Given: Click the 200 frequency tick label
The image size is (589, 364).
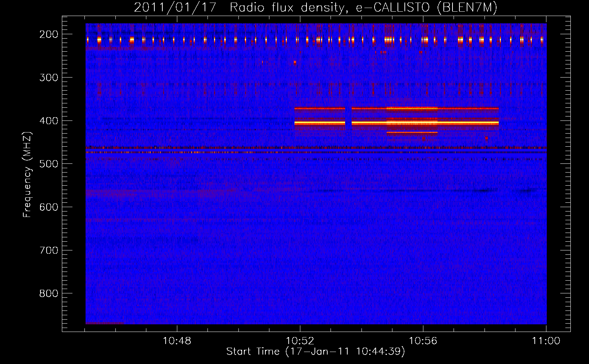Looking at the screenshot, I should pos(49,34).
